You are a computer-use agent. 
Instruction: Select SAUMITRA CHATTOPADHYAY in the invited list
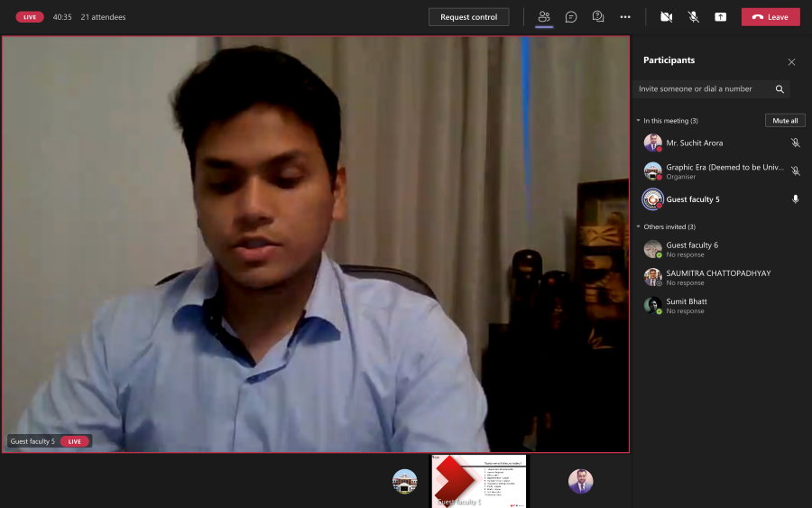pos(718,273)
